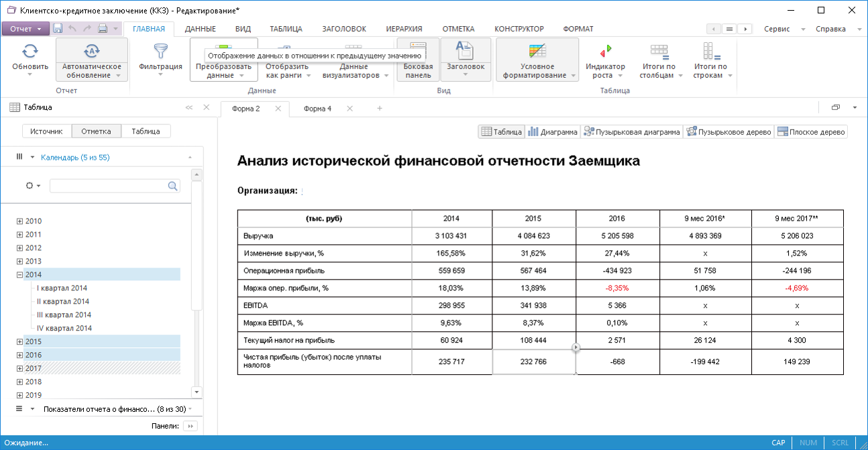This screenshot has height=450, width=868.
Task: Click the calendar selection options circle icon
Action: coord(29,186)
